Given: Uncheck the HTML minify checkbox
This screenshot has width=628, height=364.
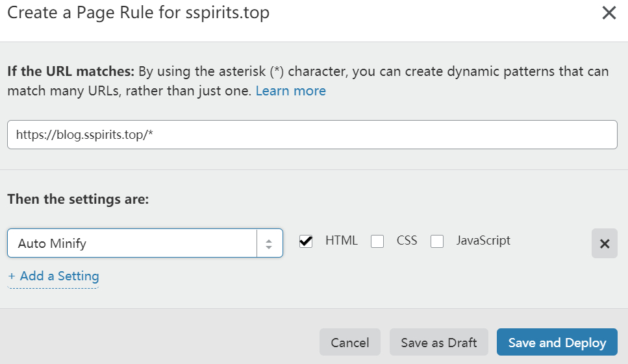Looking at the screenshot, I should (x=306, y=241).
